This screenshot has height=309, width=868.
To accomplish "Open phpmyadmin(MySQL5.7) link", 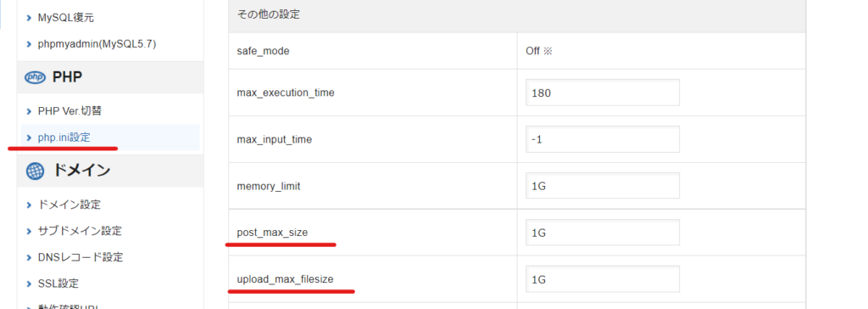I will (97, 44).
